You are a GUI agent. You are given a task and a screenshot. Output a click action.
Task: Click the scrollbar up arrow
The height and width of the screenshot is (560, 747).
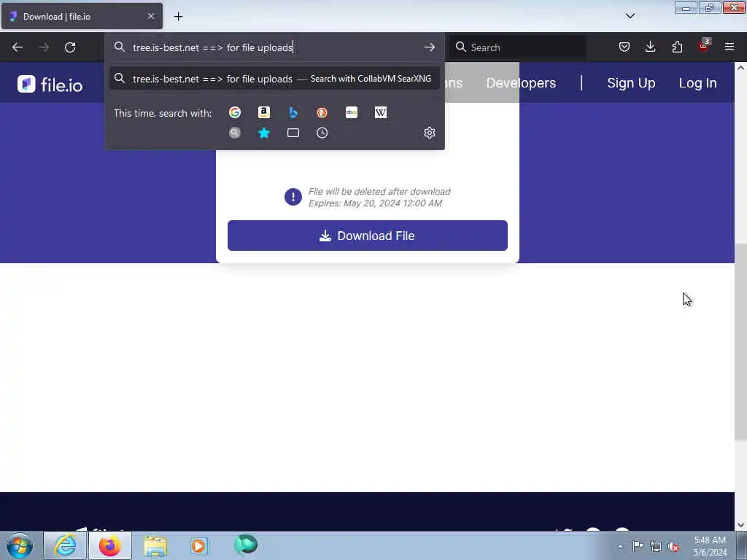tap(740, 68)
